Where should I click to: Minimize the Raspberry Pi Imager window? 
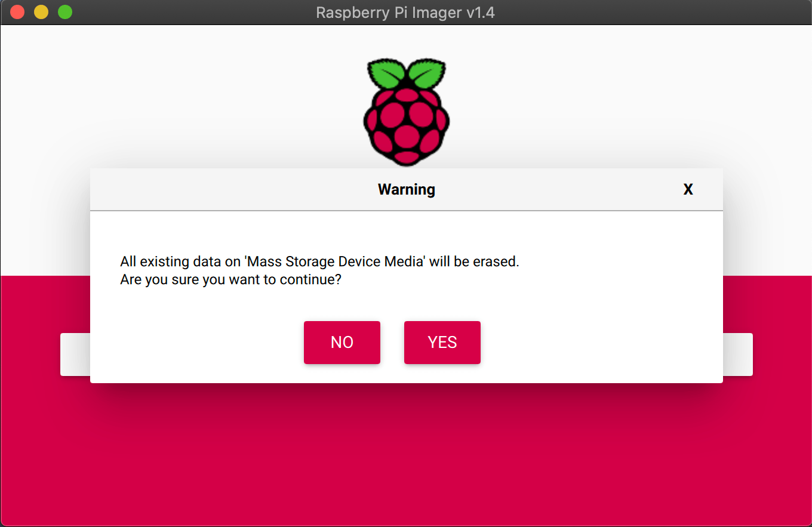pos(41,12)
